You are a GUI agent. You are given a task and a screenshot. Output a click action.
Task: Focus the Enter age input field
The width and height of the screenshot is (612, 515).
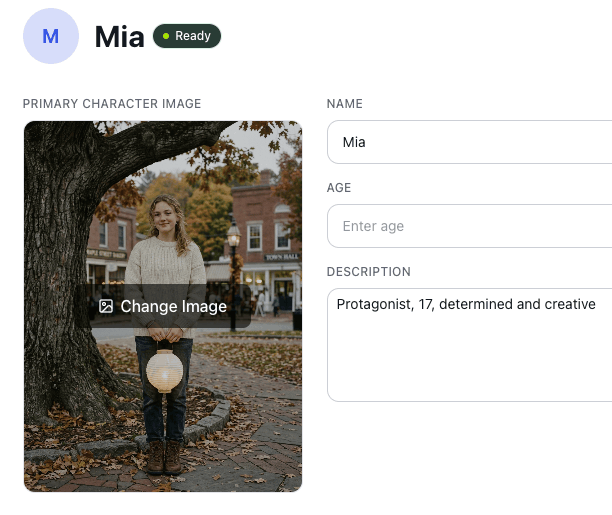tap(470, 226)
